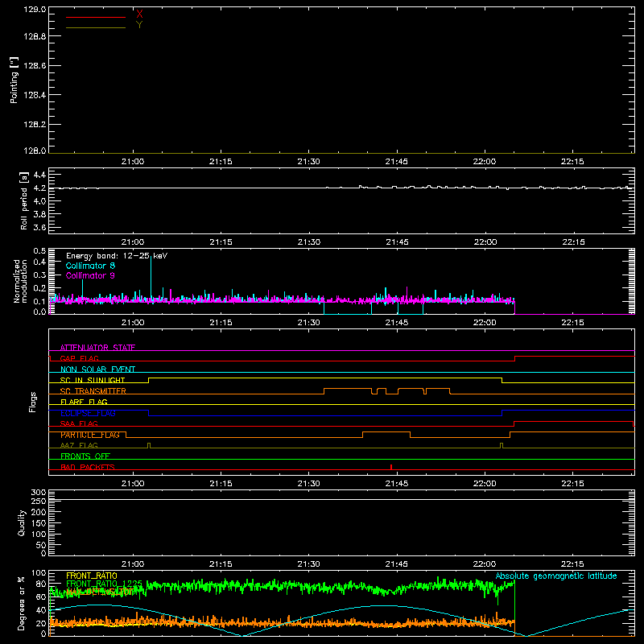Screen dimensions: 644x644
Task: Click the FRONTS_OFF flag label
Action: click(85, 456)
